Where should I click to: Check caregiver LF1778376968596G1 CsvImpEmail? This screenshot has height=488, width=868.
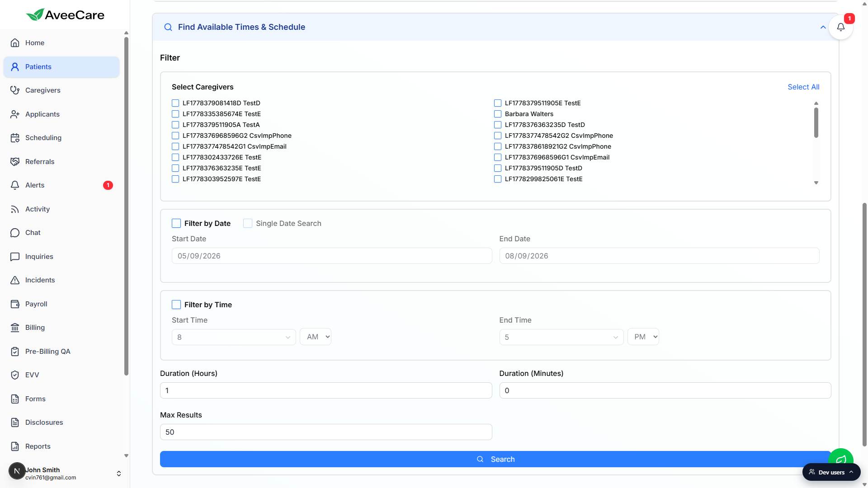(x=498, y=157)
